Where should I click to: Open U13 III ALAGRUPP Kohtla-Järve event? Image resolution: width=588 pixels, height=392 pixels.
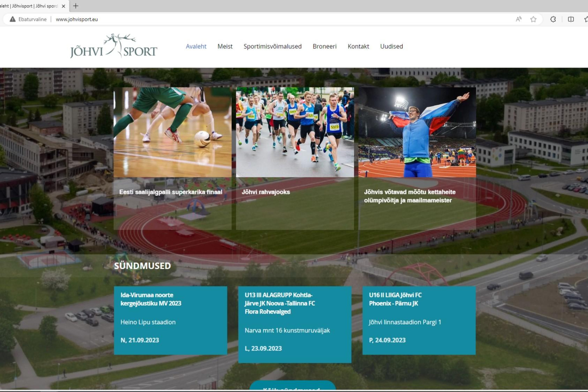280,303
